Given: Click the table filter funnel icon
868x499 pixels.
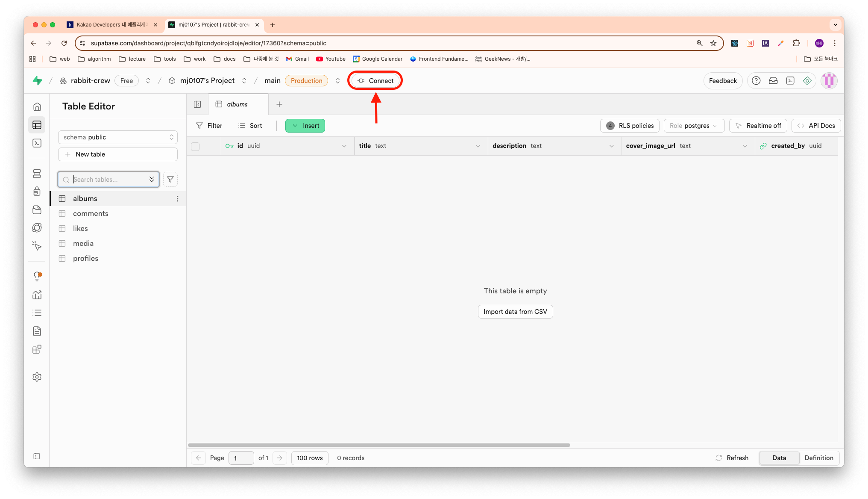Looking at the screenshot, I should [x=170, y=180].
